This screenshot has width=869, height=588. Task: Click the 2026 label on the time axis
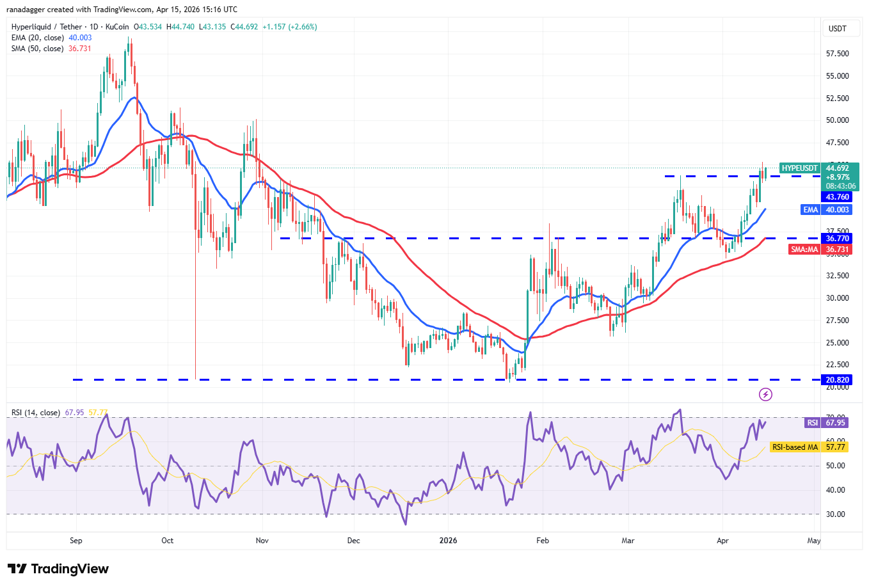coord(448,541)
